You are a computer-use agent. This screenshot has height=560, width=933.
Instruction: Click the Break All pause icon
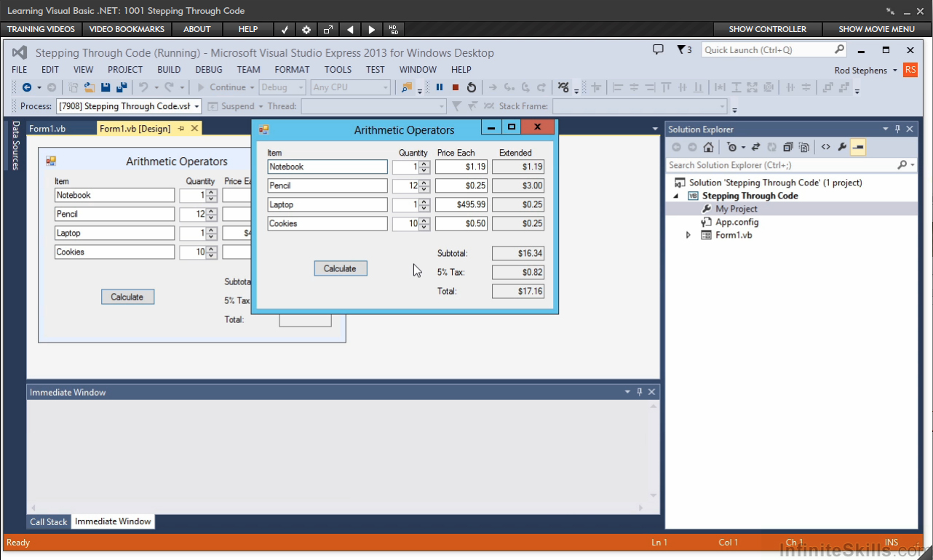(440, 87)
